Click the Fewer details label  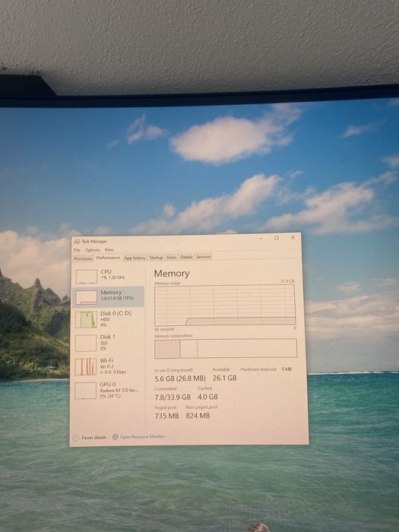pyautogui.click(x=94, y=437)
